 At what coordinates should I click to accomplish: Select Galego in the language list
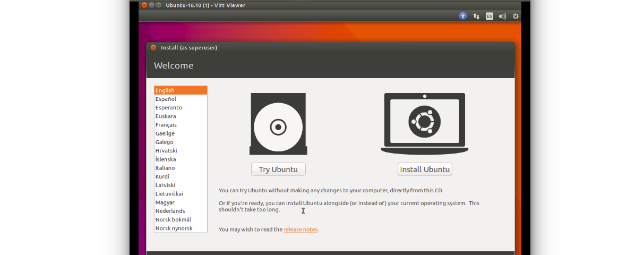click(x=181, y=142)
